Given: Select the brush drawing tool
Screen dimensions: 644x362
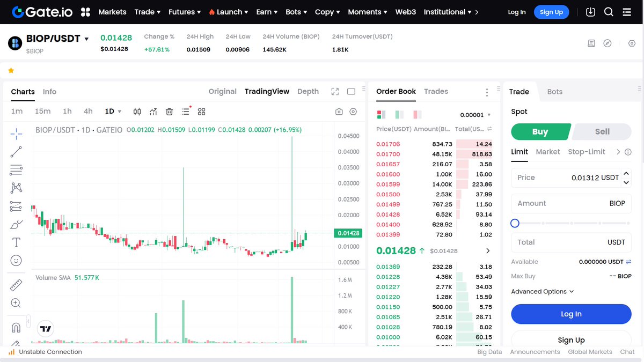Looking at the screenshot, I should coord(16,224).
